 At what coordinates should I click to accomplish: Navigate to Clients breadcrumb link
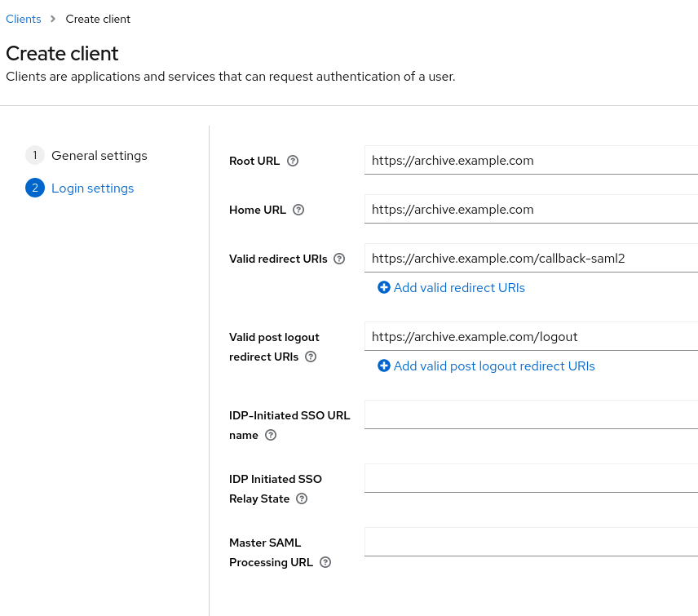[x=24, y=19]
